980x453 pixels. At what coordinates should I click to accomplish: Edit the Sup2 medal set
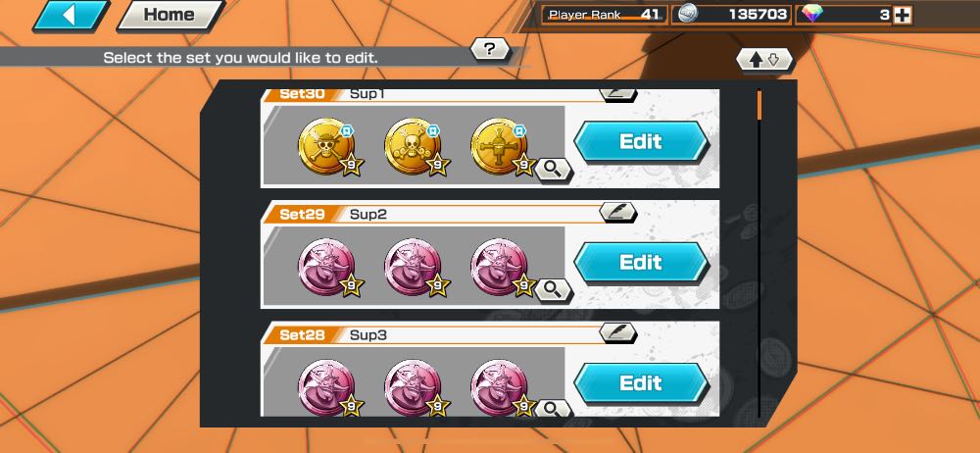pyautogui.click(x=641, y=262)
